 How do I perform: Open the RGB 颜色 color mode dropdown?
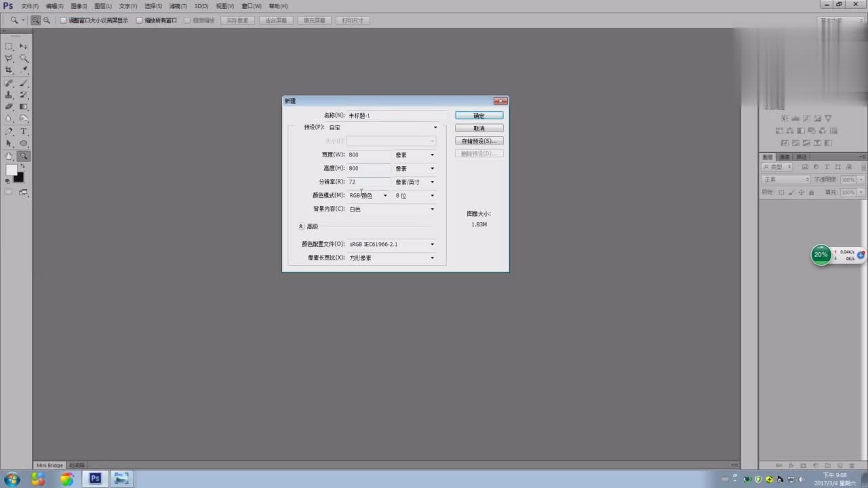tap(369, 195)
